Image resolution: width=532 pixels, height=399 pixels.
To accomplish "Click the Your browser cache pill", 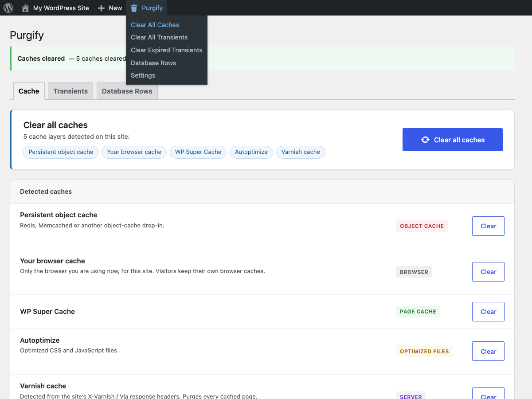I will pos(134,152).
